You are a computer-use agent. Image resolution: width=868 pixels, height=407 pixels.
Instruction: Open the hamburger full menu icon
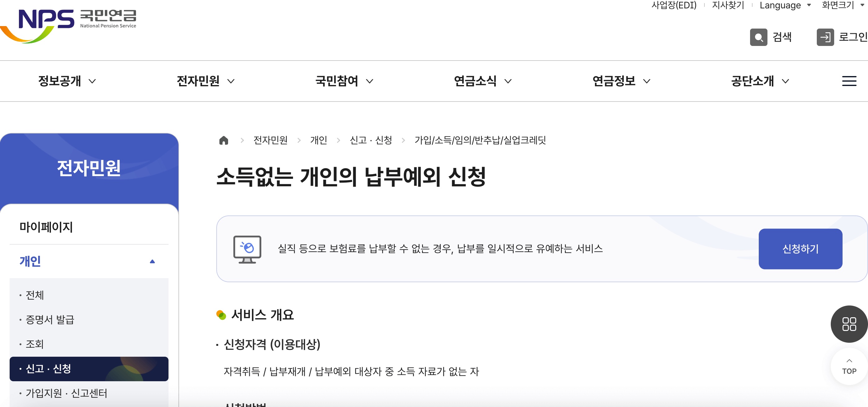pos(849,81)
